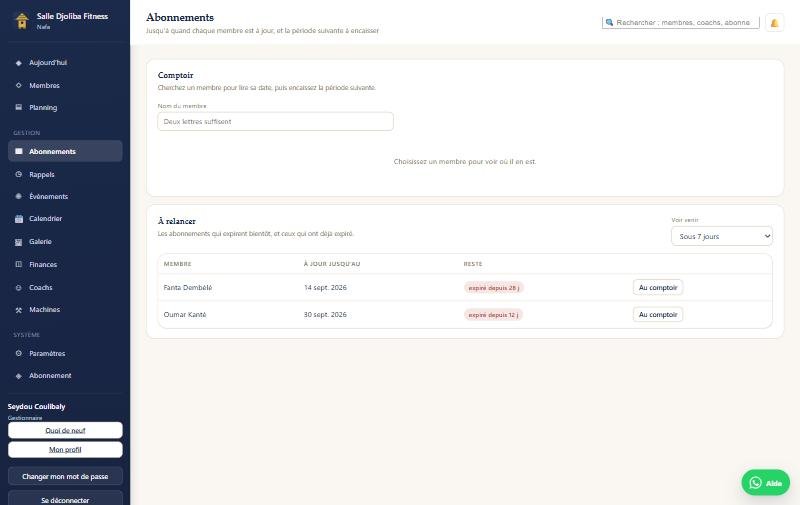Viewport: 800px width, 505px height.
Task: Go to Aujourd'hui page
Action: (x=65, y=63)
